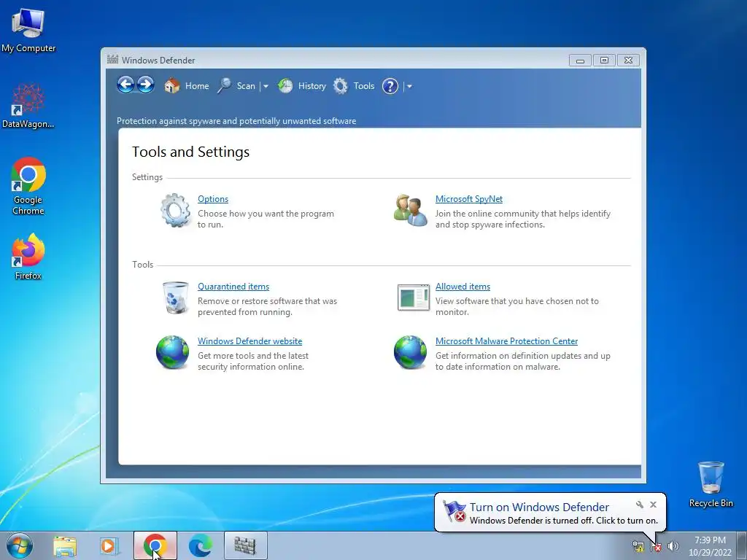This screenshot has width=747, height=560.
Task: Select the Tools toolbar label
Action: pyautogui.click(x=364, y=86)
